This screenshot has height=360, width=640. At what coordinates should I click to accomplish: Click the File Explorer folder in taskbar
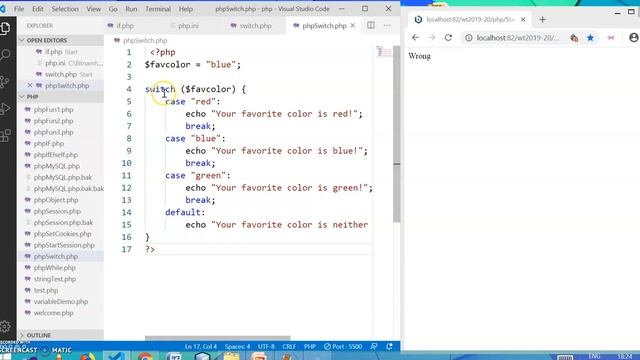coord(231,357)
